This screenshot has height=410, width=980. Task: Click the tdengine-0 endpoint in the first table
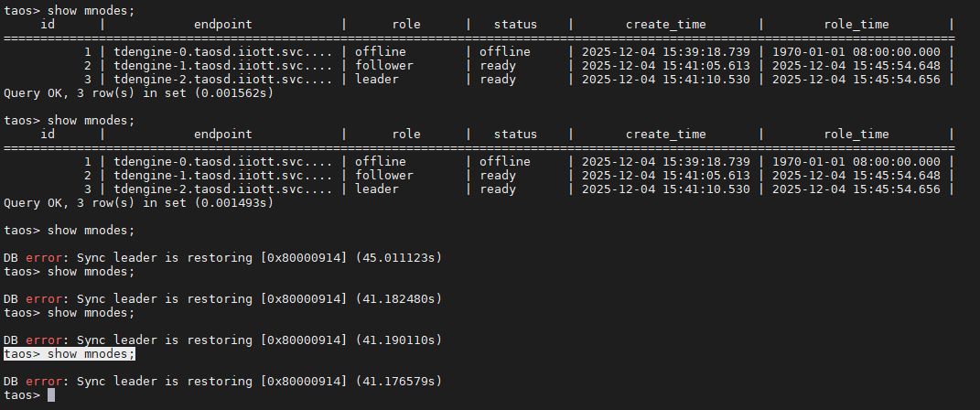pyautogui.click(x=222, y=52)
